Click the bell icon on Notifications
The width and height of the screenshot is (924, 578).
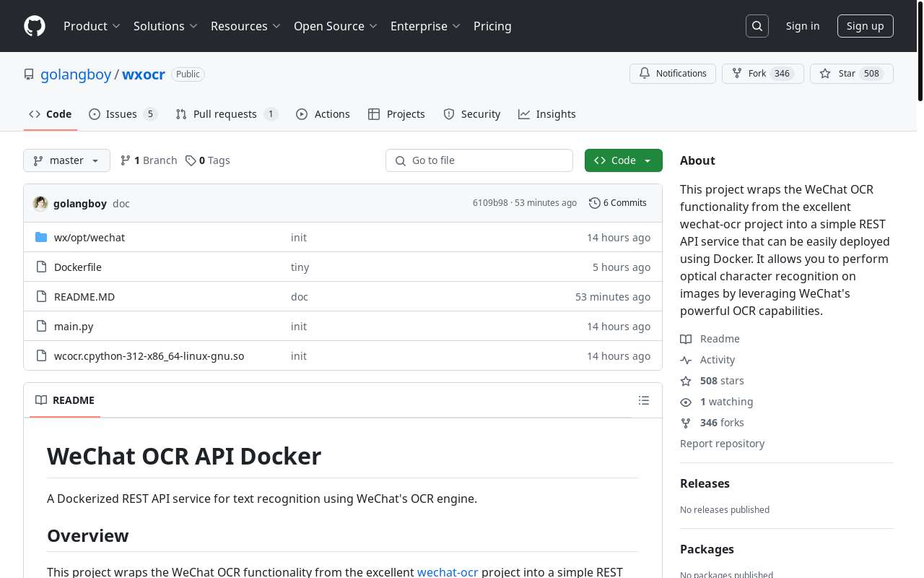(645, 73)
